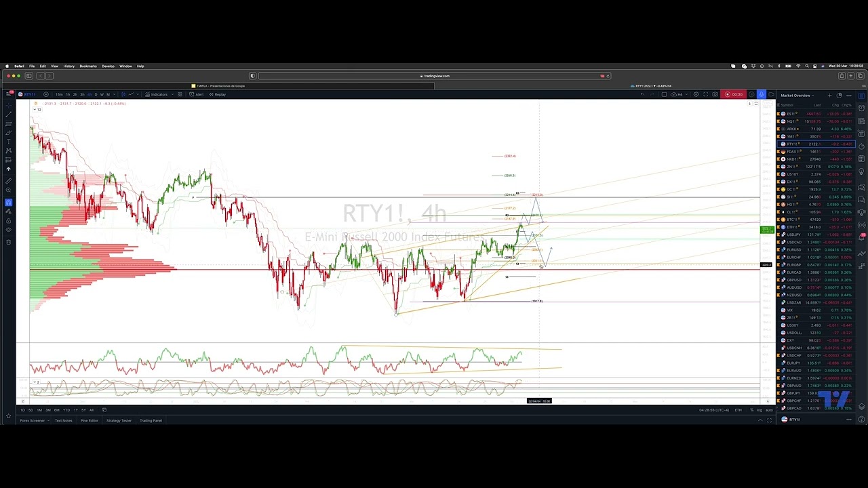The width and height of the screenshot is (868, 488).
Task: Create a price Alert
Action: point(196,94)
